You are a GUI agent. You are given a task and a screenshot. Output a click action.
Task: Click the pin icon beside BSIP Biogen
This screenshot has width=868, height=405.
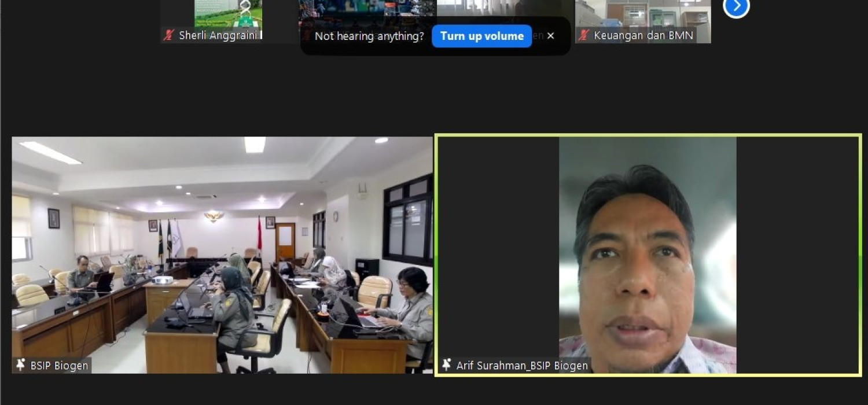click(x=21, y=365)
